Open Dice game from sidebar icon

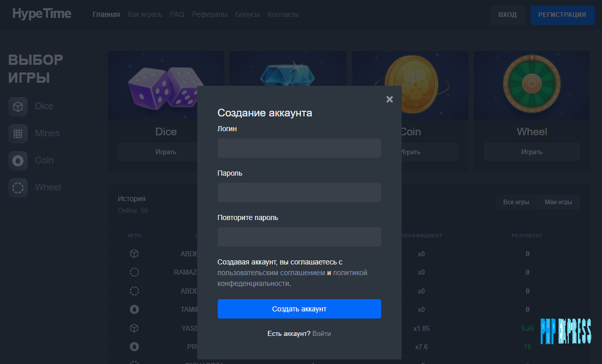[x=18, y=107]
